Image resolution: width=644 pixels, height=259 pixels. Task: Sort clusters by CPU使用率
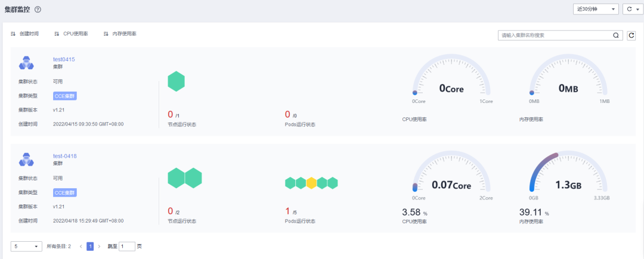tap(71, 34)
